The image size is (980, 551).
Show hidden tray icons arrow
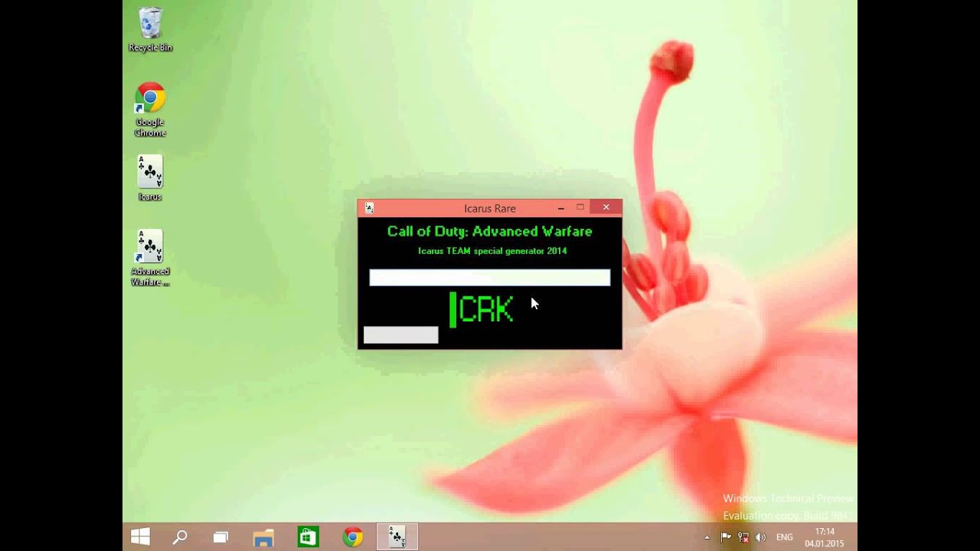pos(707,537)
